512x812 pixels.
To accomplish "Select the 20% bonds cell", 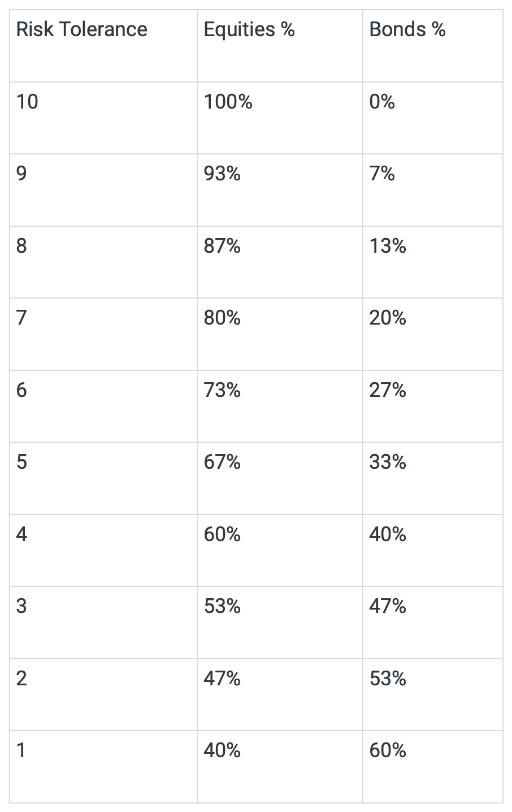I will click(433, 334).
